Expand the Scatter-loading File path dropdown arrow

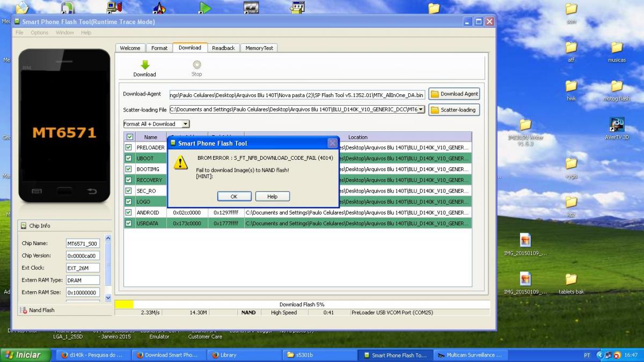[421, 109]
